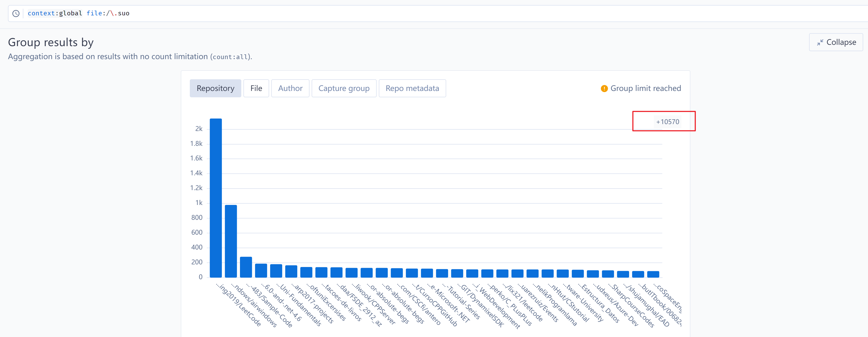Viewport: 868px width, 337px height.
Task: Open the Capture group tab
Action: tap(344, 87)
